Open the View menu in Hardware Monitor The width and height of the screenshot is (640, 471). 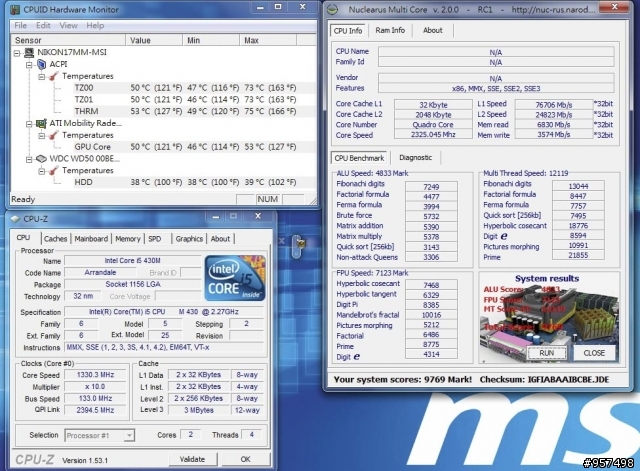coord(68,25)
